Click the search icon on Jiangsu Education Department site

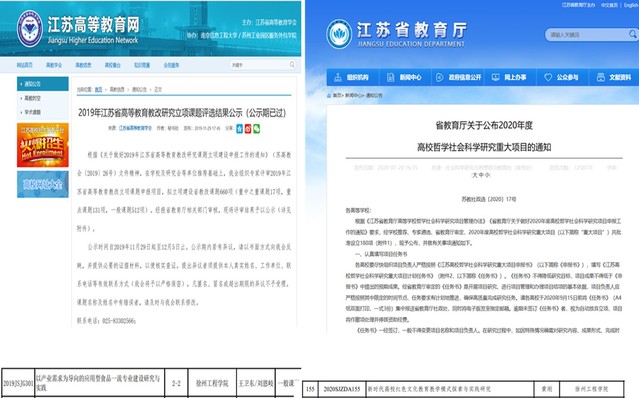pos(632,35)
